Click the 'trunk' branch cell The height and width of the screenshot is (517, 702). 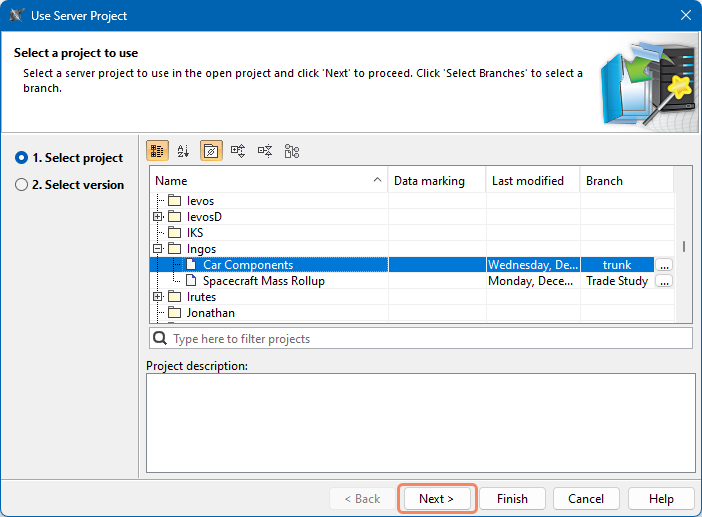click(617, 265)
